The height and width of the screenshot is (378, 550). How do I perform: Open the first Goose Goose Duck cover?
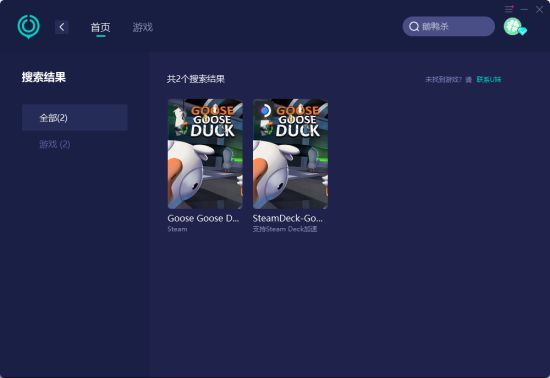click(x=205, y=154)
